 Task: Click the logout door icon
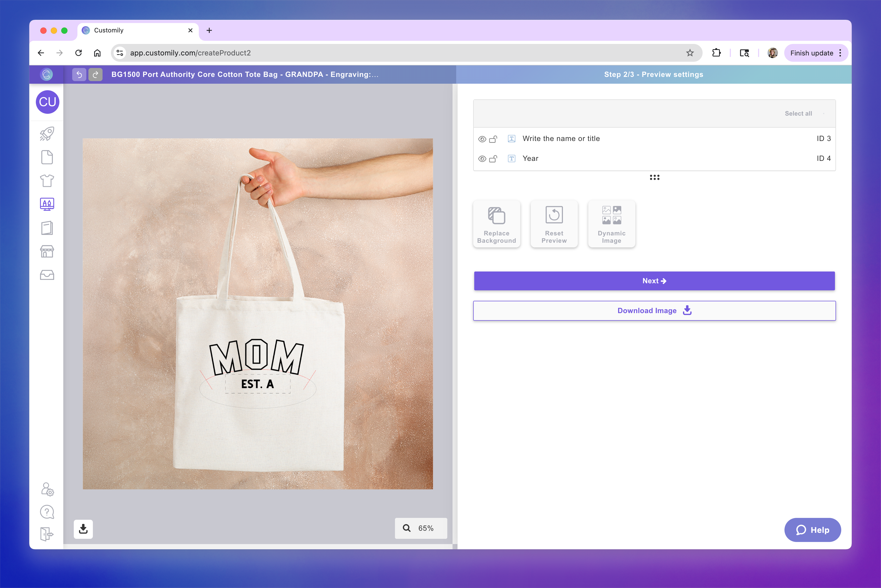(47, 534)
